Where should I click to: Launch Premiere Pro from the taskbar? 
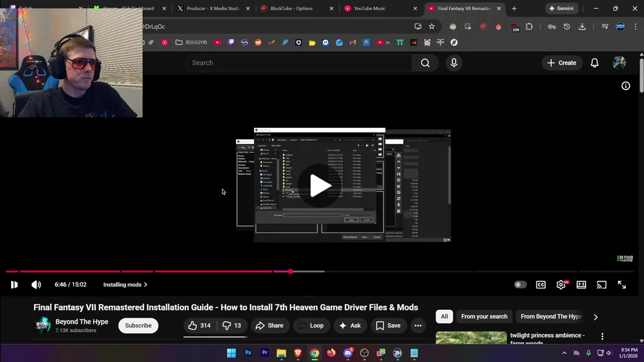[x=265, y=353]
